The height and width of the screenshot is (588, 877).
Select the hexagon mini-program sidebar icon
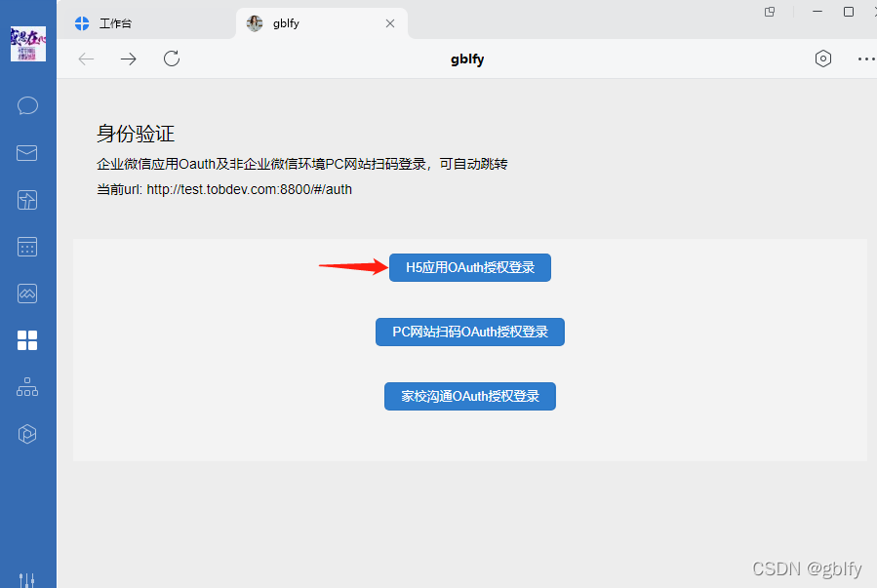pyautogui.click(x=27, y=434)
